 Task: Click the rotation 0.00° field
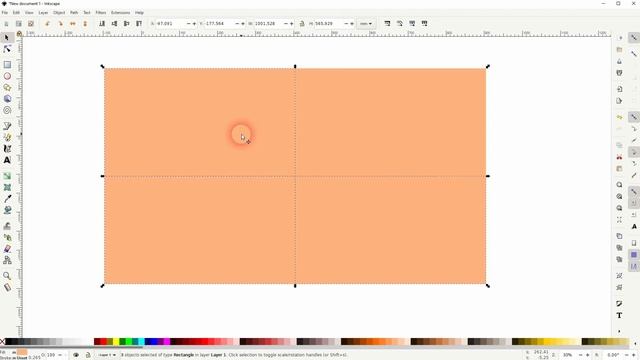coord(614,355)
